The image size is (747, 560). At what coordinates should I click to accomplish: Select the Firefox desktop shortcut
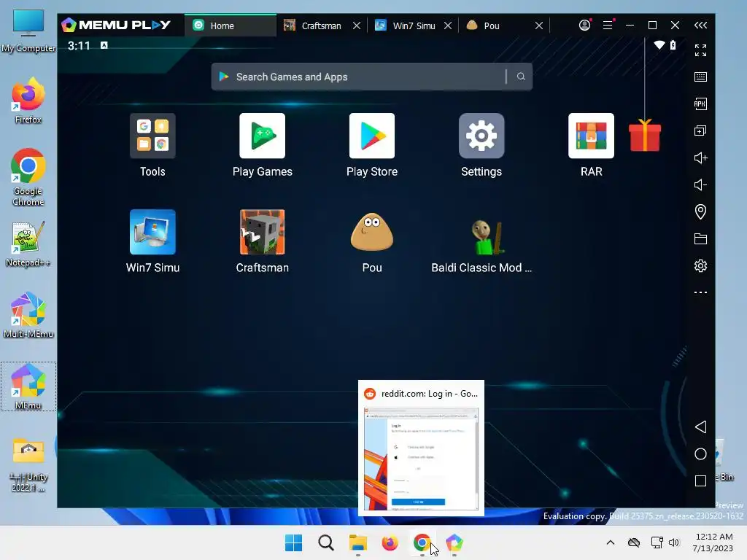pyautogui.click(x=28, y=101)
